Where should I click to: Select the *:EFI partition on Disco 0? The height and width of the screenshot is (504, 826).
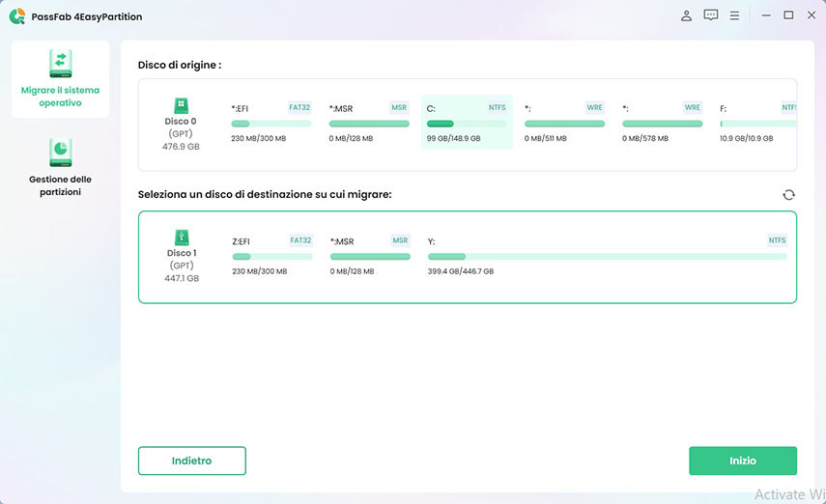click(271, 123)
